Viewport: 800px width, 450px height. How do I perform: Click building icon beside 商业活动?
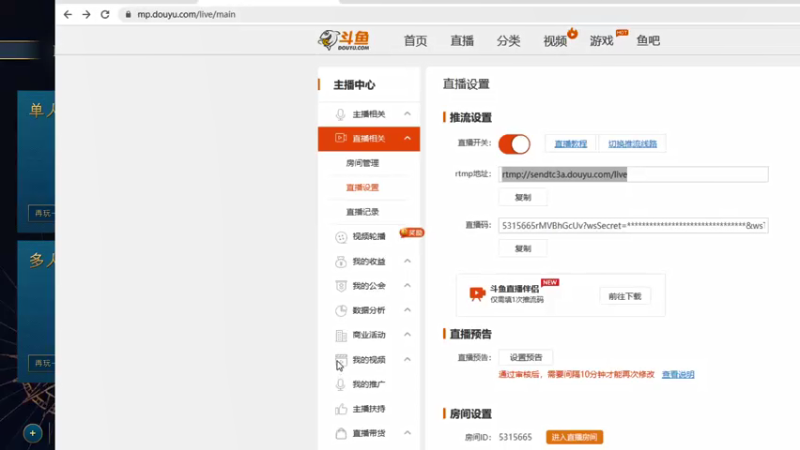341,335
